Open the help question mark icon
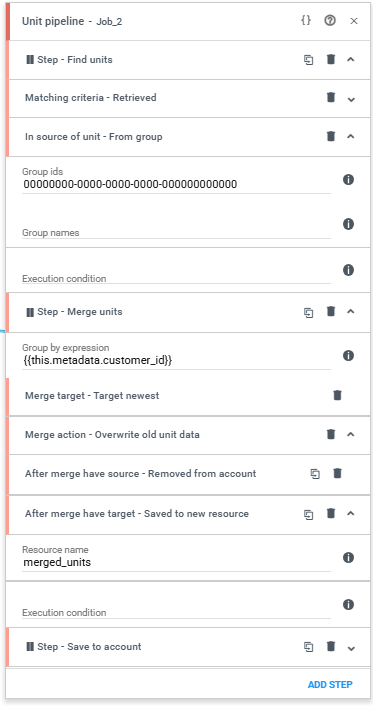Viewport: 373px width, 706px height. pos(330,21)
